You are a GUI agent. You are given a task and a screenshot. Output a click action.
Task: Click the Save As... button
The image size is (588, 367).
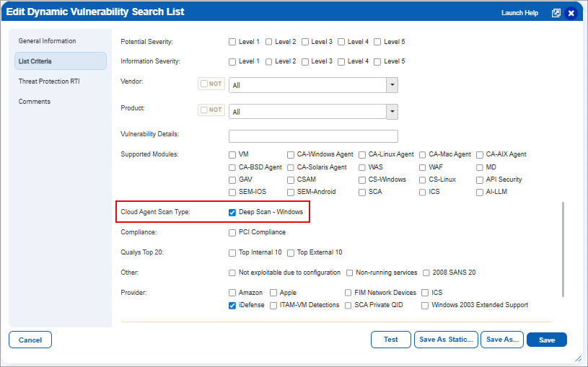click(x=502, y=340)
